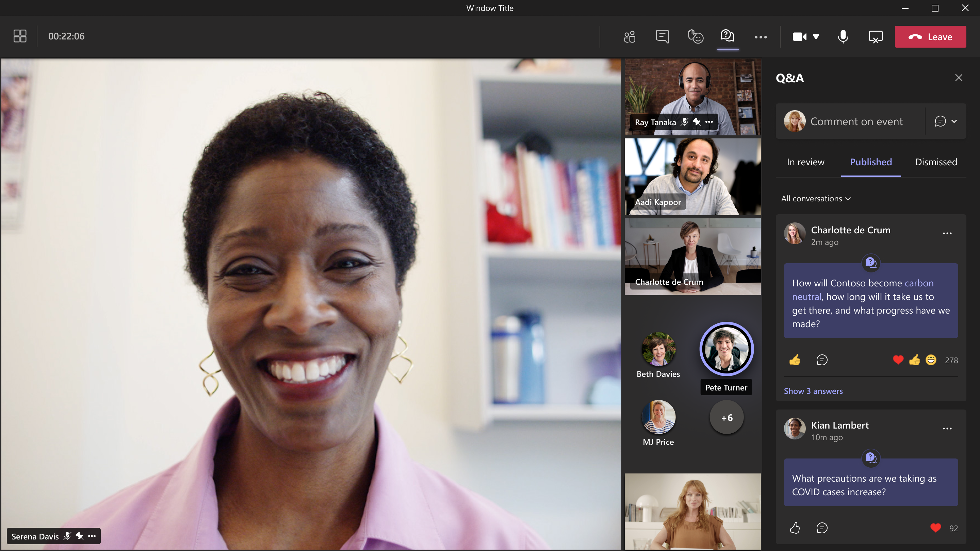Click the Q&A toolbar icon

pyautogui.click(x=728, y=36)
